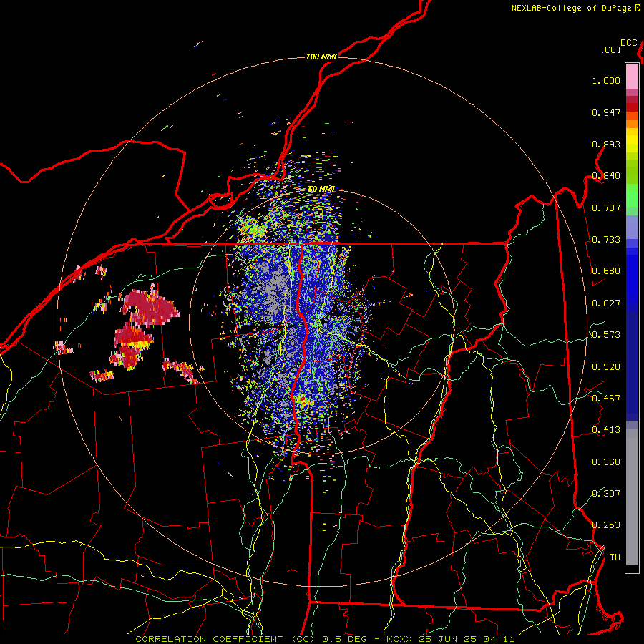Screen dimensions: 644x644
Task: Click the DCC product label above legend
Action: pyautogui.click(x=628, y=43)
